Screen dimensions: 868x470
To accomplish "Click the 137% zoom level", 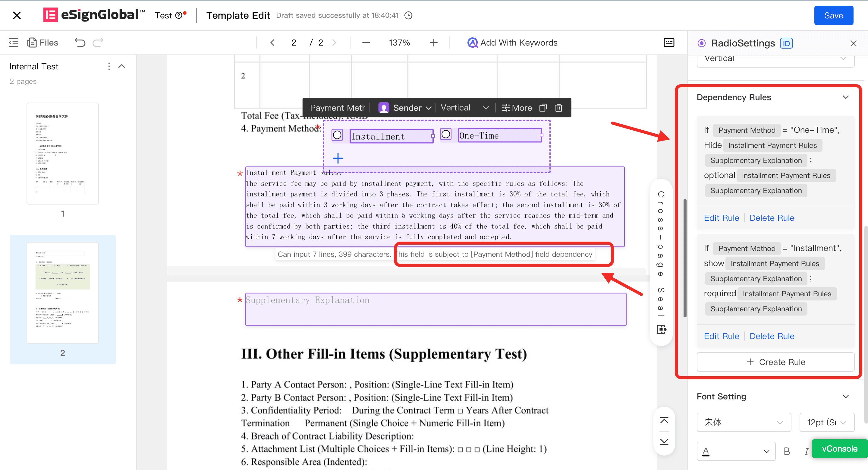I will click(x=399, y=43).
